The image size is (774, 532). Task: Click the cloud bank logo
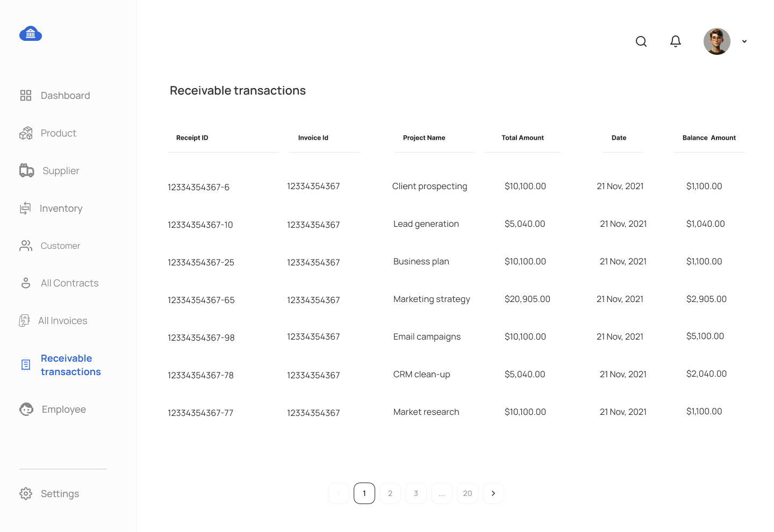(31, 33)
